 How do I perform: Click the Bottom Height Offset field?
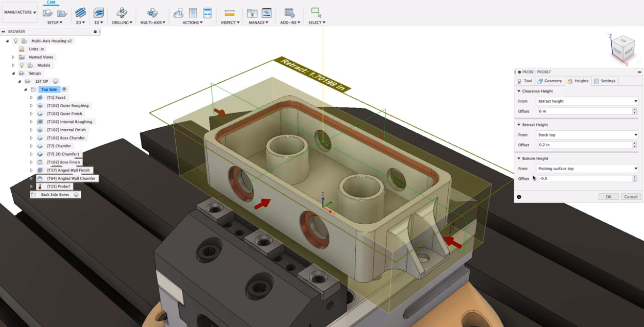click(x=585, y=179)
